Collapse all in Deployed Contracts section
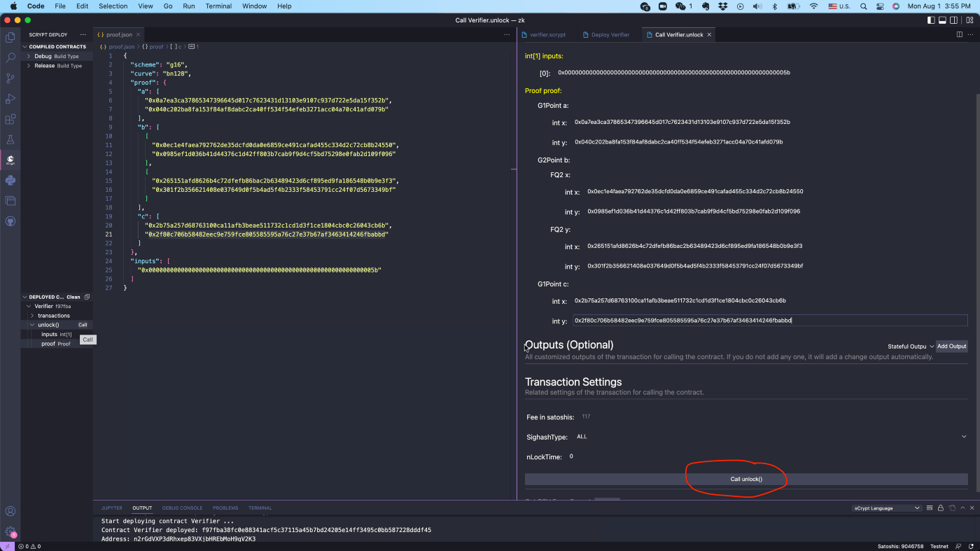 87,297
